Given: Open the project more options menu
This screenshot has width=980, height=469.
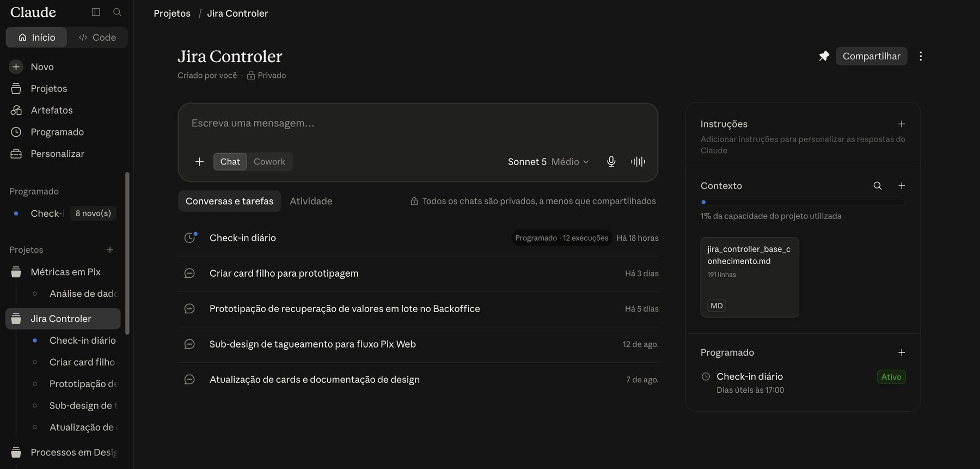Looking at the screenshot, I should click(921, 56).
